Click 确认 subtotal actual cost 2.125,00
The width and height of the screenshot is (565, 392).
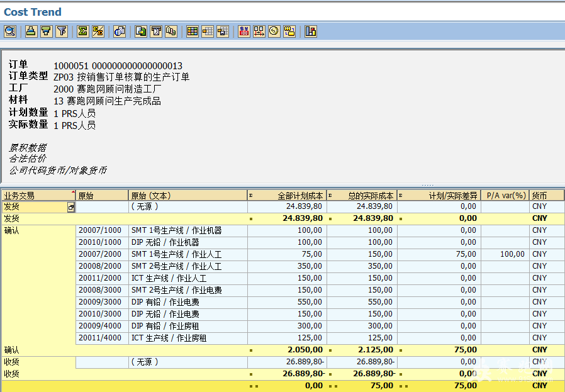[376, 349]
